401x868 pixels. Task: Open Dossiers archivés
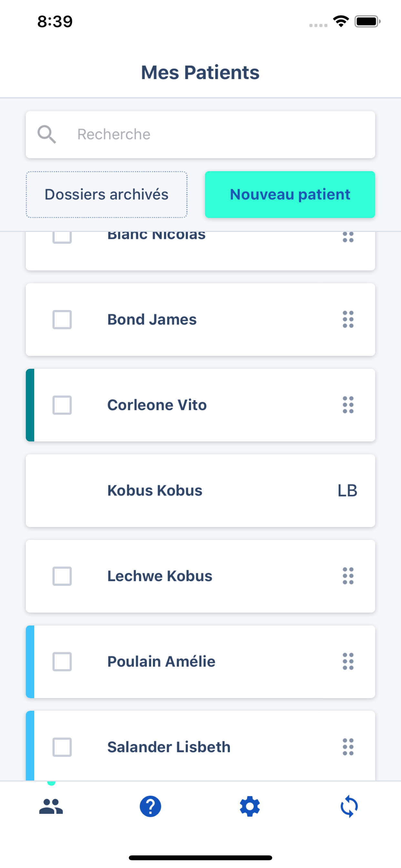107,194
